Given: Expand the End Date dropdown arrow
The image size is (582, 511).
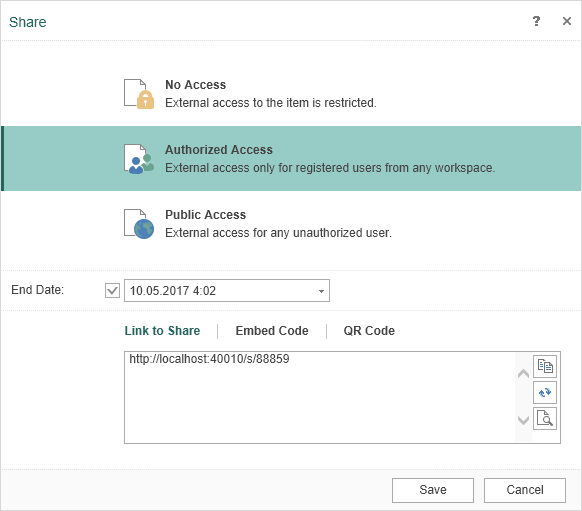Looking at the screenshot, I should [x=321, y=291].
